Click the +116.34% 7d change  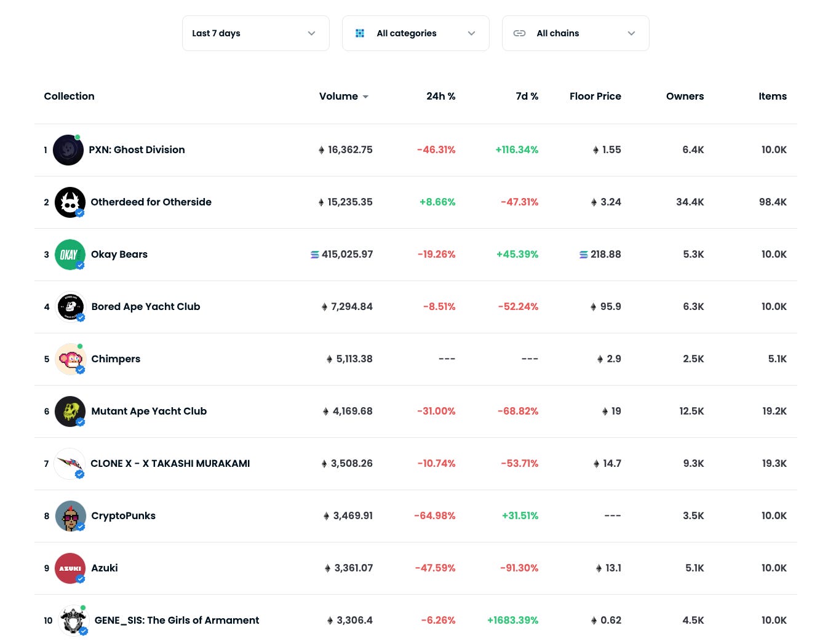(x=517, y=149)
